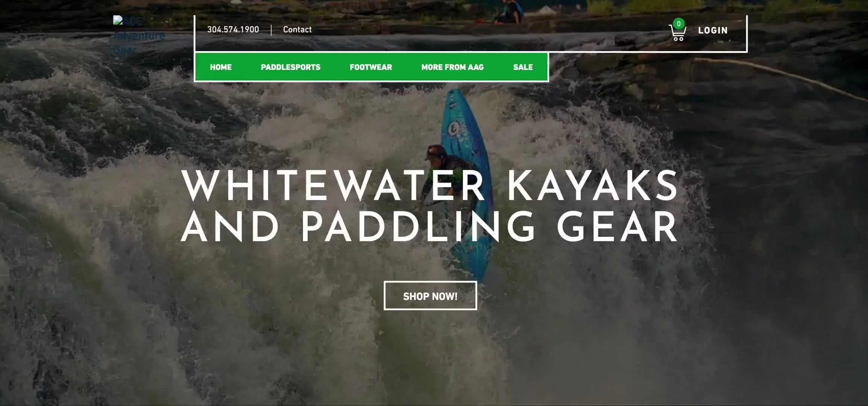Click the WHITEWATER KAYAKS headline text

coord(430,185)
